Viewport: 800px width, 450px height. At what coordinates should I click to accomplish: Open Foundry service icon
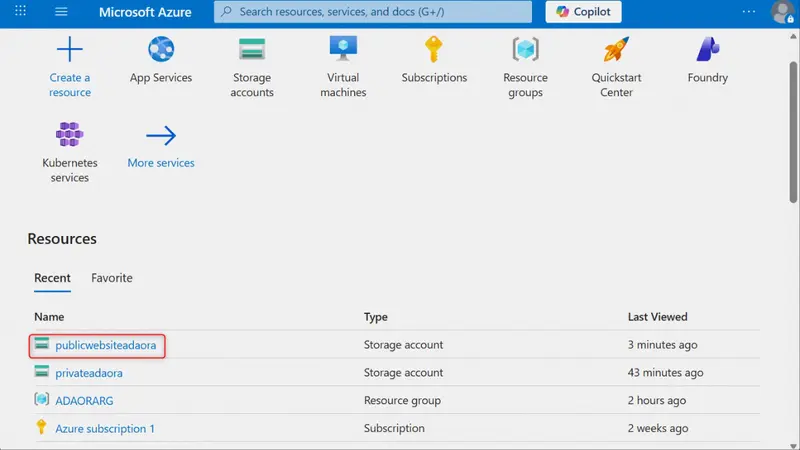tap(708, 49)
